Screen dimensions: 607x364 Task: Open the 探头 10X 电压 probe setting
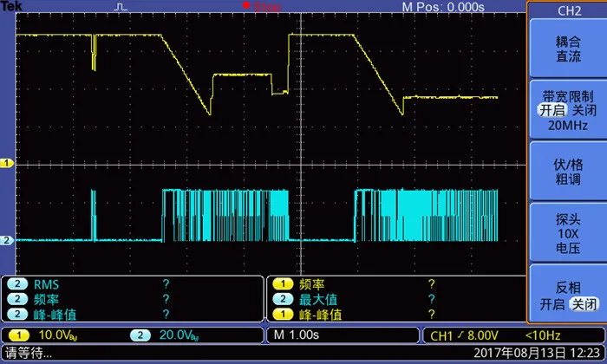point(568,233)
